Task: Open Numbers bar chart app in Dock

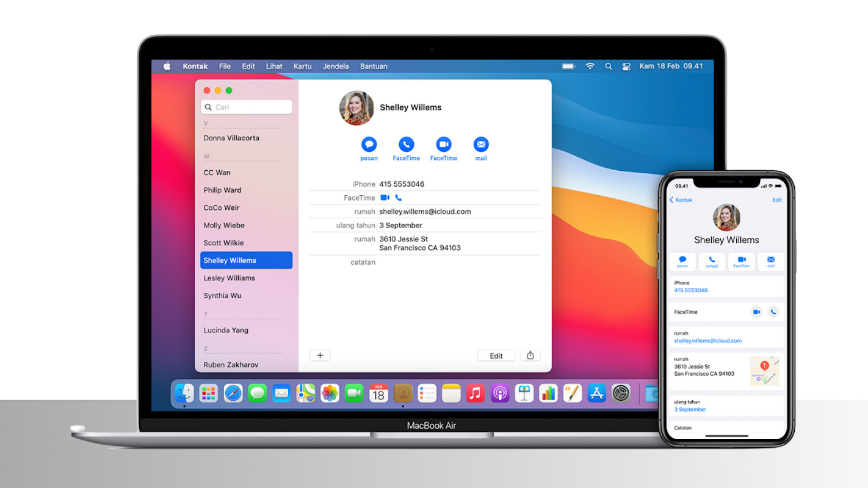Action: click(548, 393)
